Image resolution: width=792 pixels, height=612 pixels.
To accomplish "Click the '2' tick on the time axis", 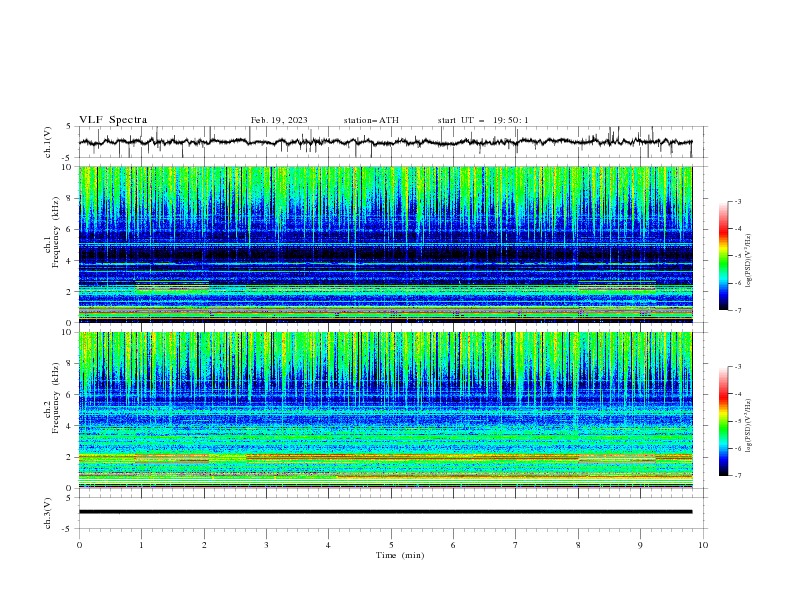I will [204, 545].
